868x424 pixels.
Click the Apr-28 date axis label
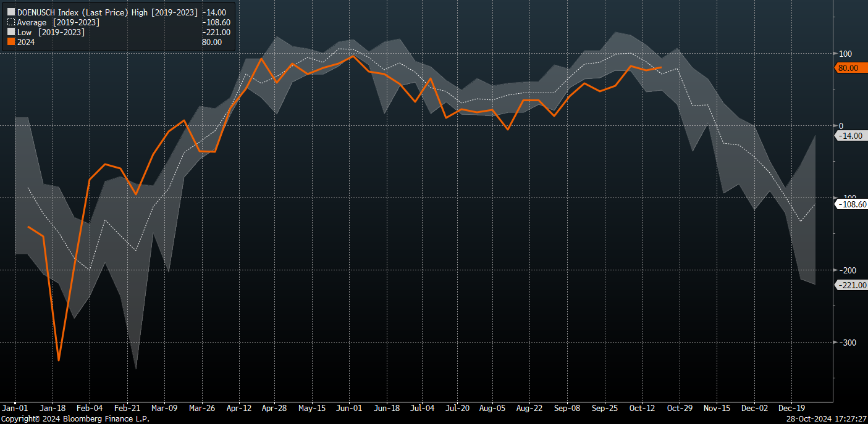tap(274, 409)
